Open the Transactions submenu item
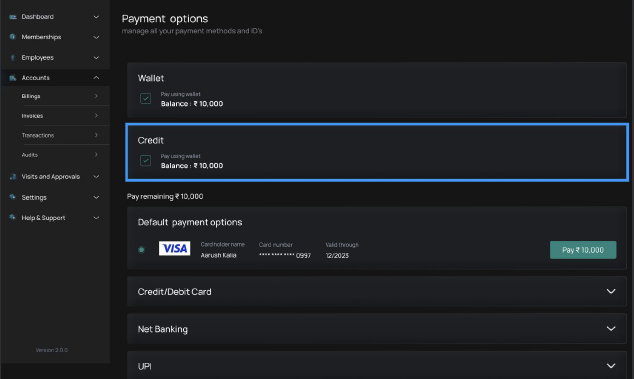 [61, 135]
